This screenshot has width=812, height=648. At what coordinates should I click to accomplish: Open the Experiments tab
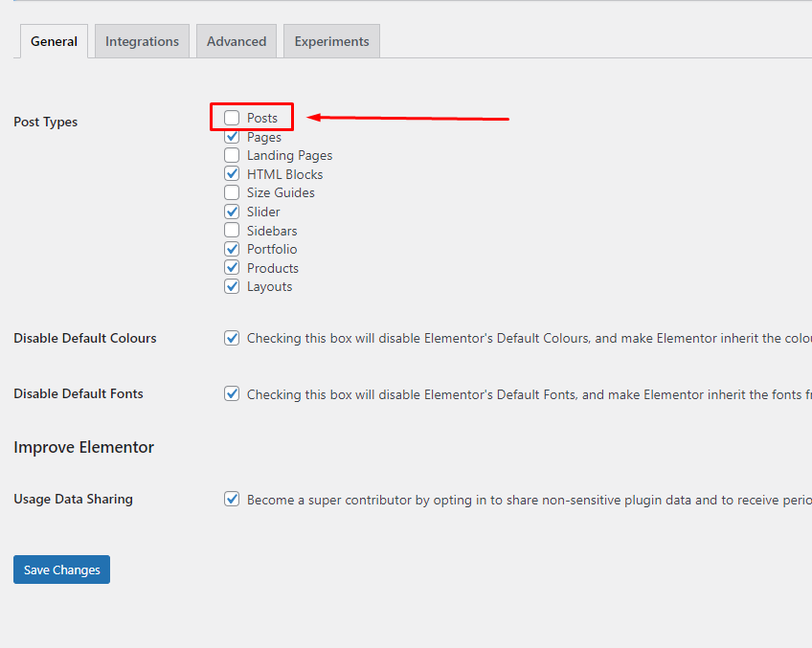point(332,41)
